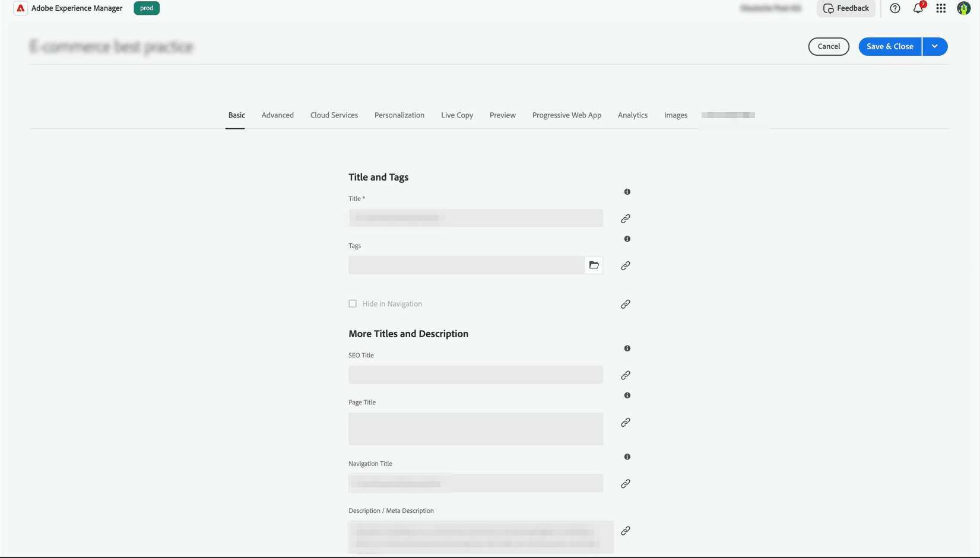Click link icon beside Description / Meta Description
Image resolution: width=980 pixels, height=558 pixels.
pos(626,531)
